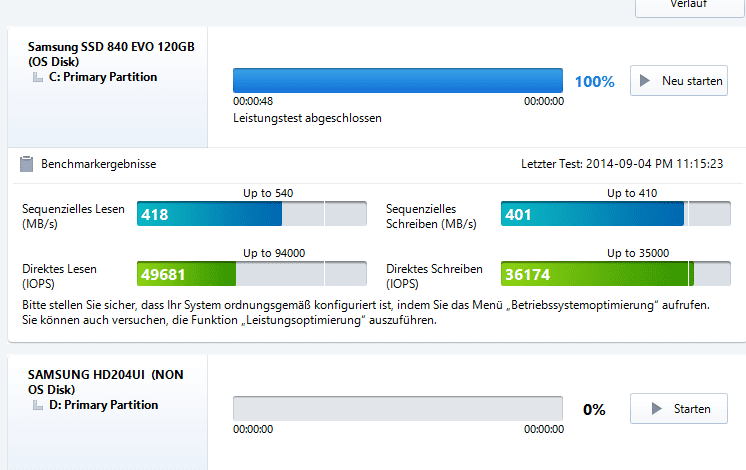This screenshot has height=470, width=746.
Task: Click the Up to 35000 label
Action: point(638,253)
